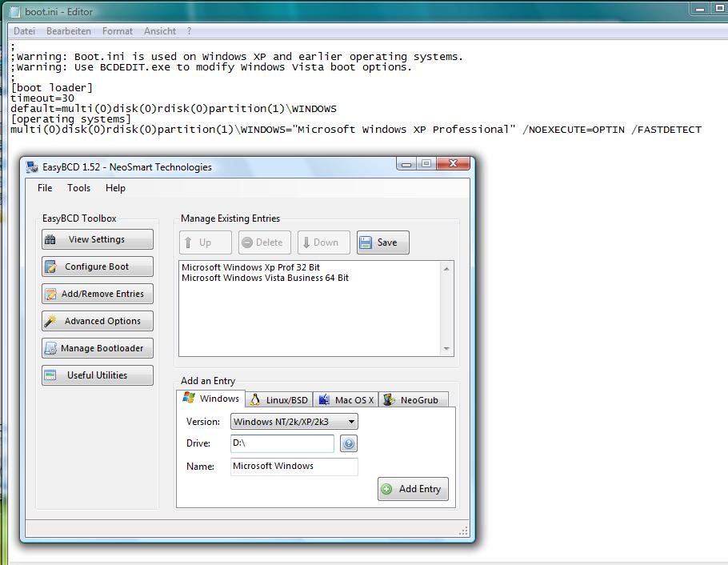Image resolution: width=728 pixels, height=565 pixels.
Task: Move entry Up in existing entries
Action: 206,242
